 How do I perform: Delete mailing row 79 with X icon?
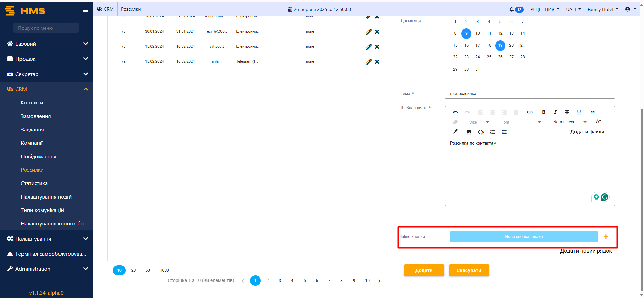[377, 62]
